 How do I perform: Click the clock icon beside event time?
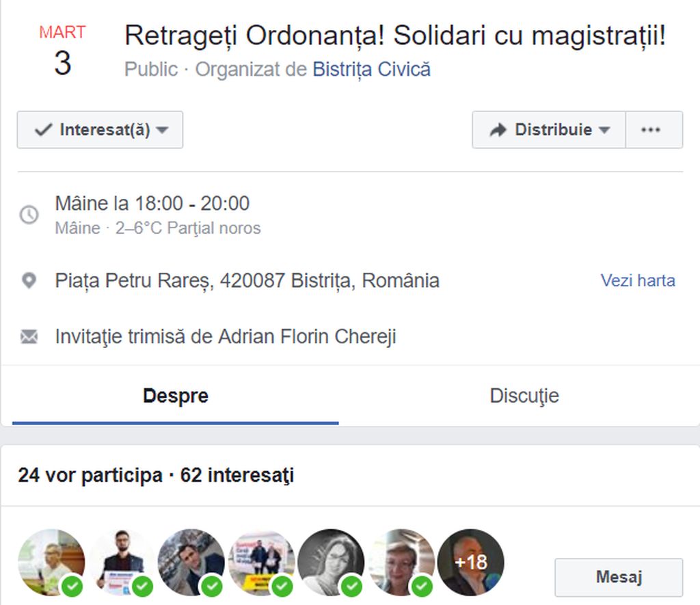[29, 215]
